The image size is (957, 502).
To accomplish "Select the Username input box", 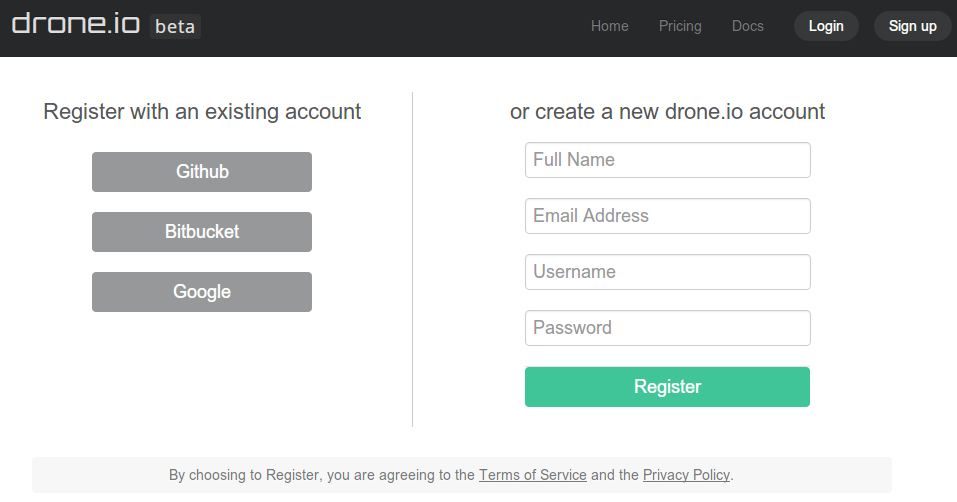I will click(667, 272).
